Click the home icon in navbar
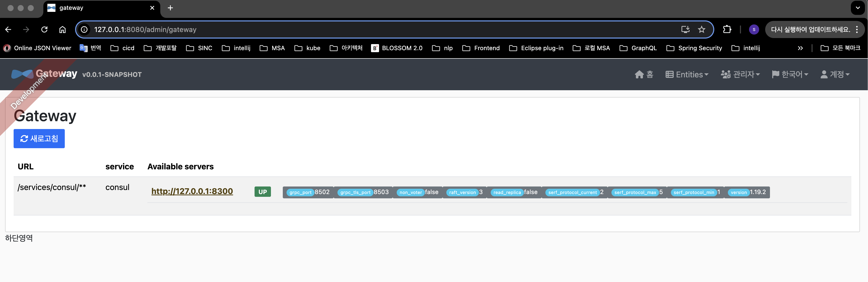 click(x=639, y=74)
